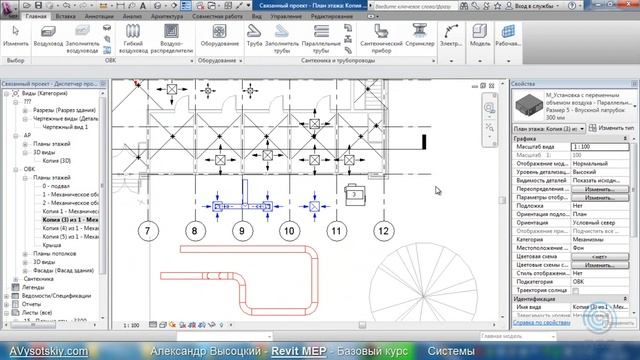Open the Главная ribbon tab
Image resolution: width=640 pixels, height=360 pixels.
click(36, 16)
